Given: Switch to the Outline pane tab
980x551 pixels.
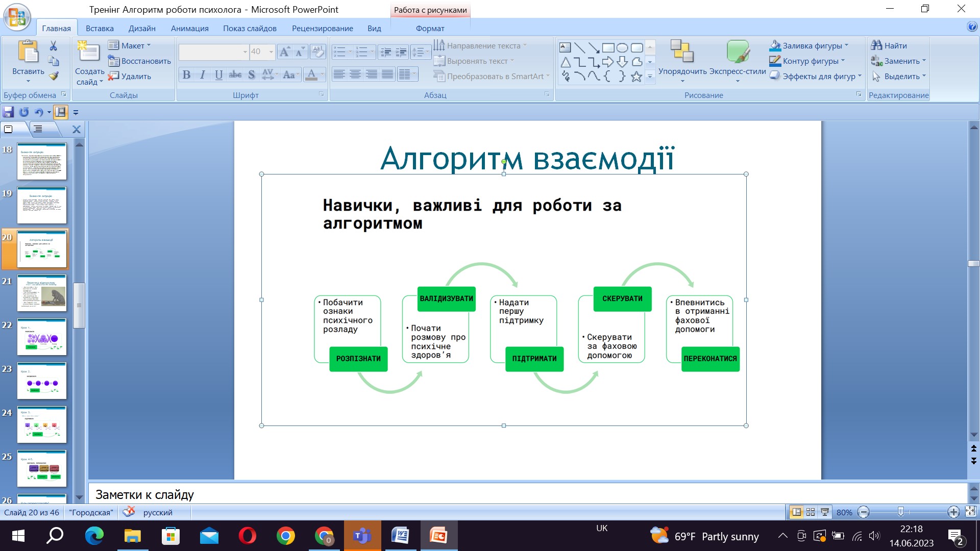Looking at the screenshot, I should pyautogui.click(x=38, y=129).
